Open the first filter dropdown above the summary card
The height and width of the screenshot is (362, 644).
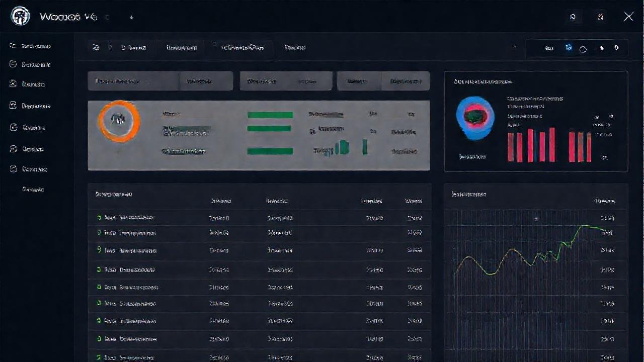[x=132, y=80]
